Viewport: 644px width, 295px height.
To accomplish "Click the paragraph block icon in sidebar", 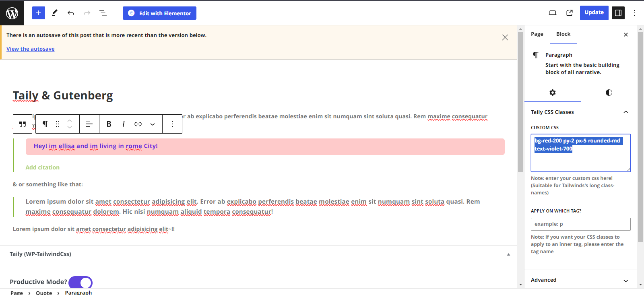I will [536, 55].
